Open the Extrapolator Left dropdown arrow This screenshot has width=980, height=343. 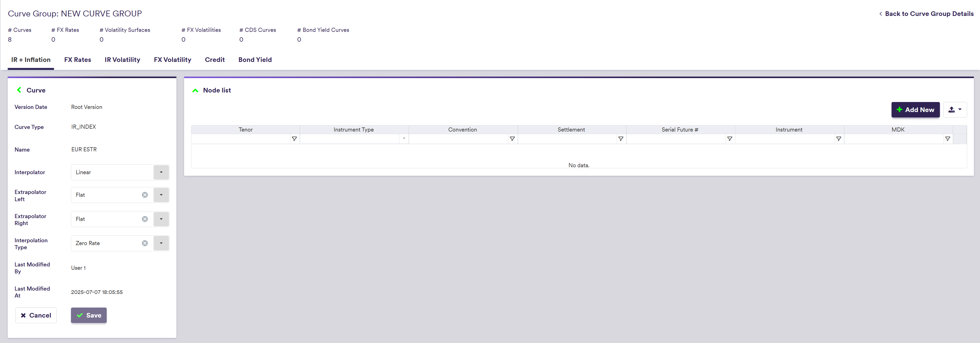[x=161, y=195]
